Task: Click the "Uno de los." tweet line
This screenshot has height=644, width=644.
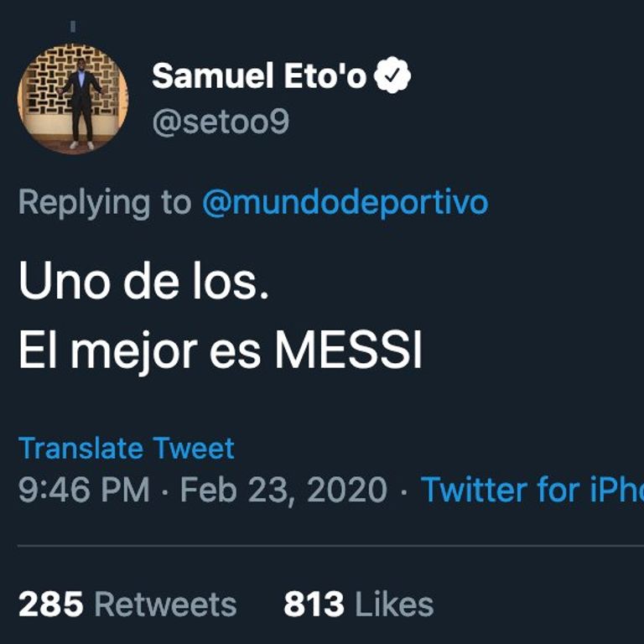Action: (x=143, y=285)
